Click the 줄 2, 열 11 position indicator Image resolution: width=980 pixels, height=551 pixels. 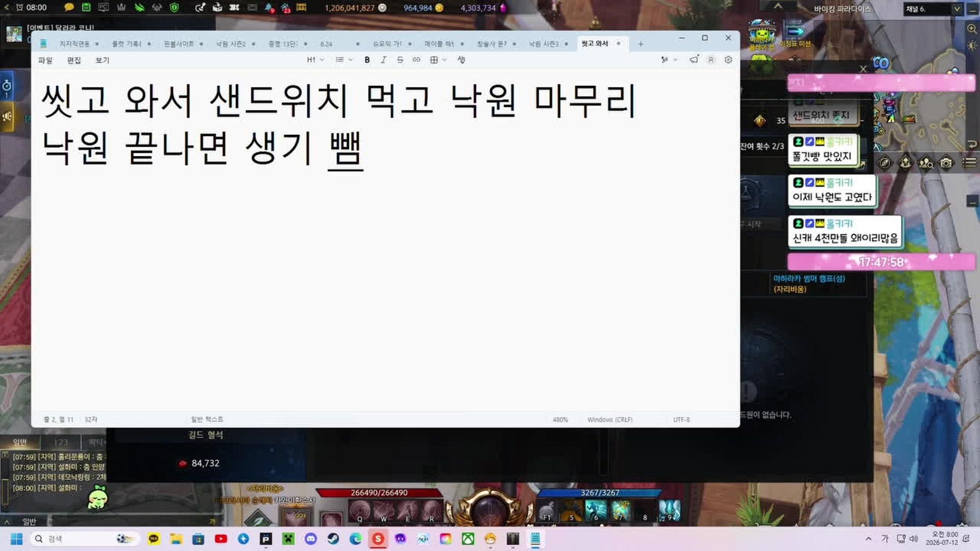pos(59,419)
